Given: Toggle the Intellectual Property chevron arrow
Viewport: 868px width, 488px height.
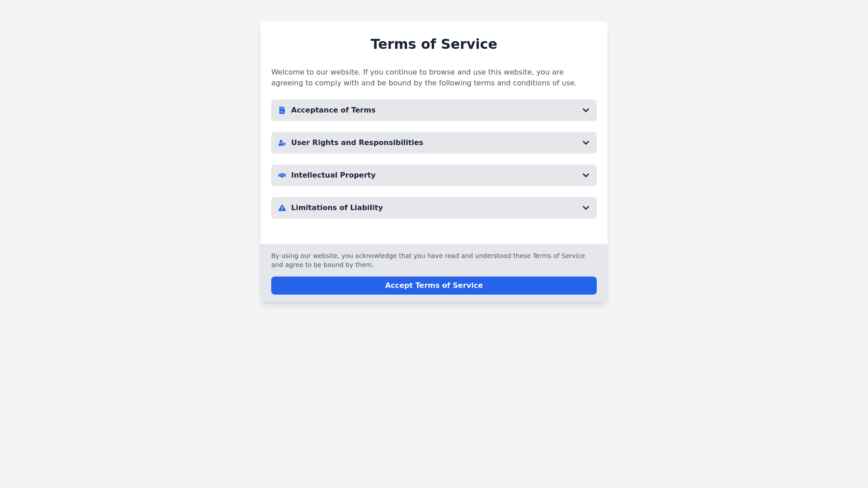Looking at the screenshot, I should pyautogui.click(x=585, y=175).
